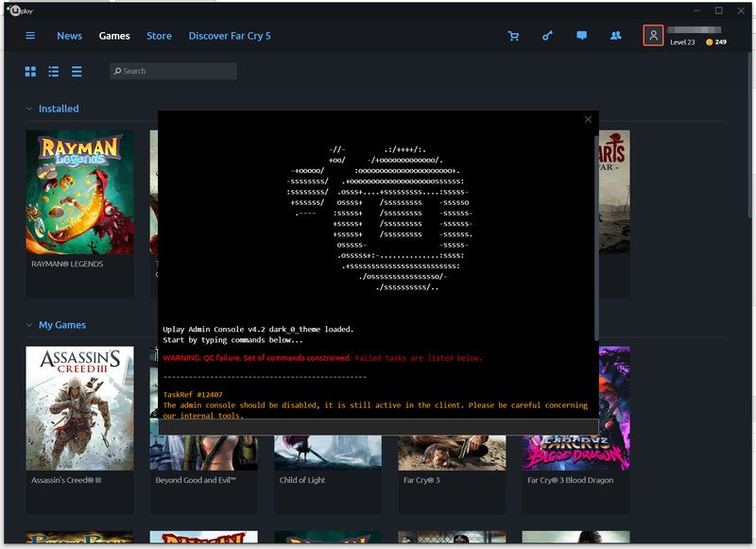Open the shopping cart
The width and height of the screenshot is (756, 549).
point(513,36)
